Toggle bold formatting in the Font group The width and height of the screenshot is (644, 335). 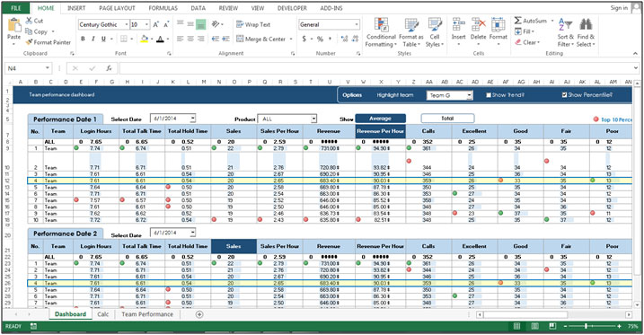click(83, 39)
